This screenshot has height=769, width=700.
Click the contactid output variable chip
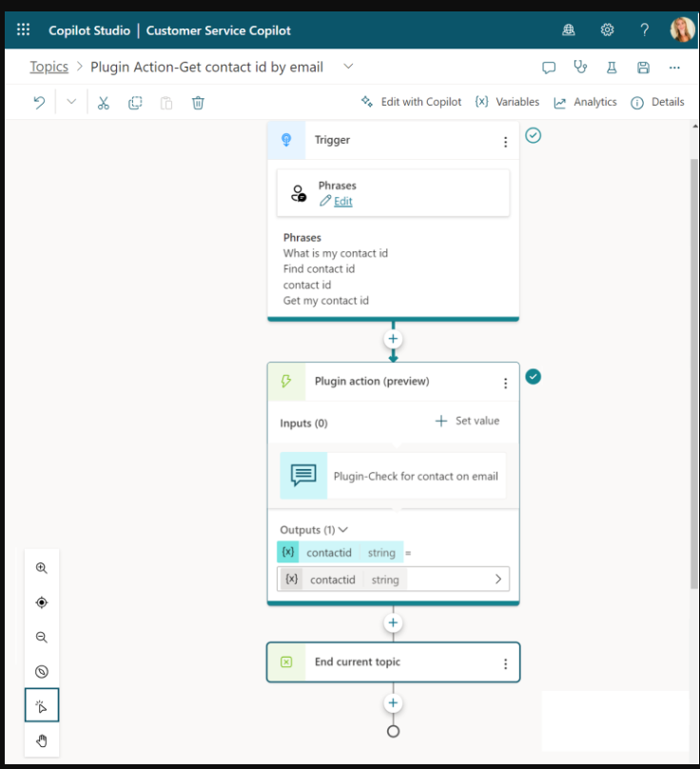pos(340,552)
